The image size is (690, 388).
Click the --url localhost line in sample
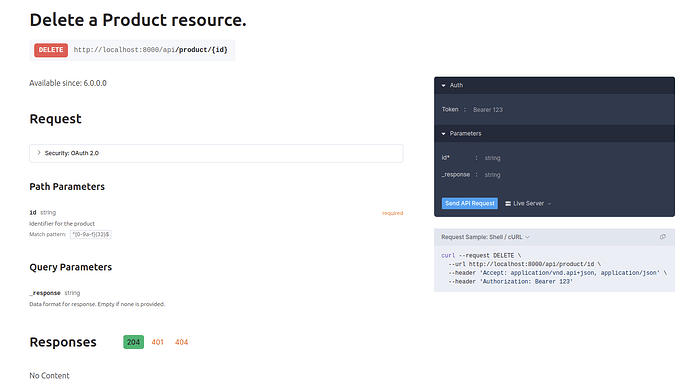click(x=525, y=264)
